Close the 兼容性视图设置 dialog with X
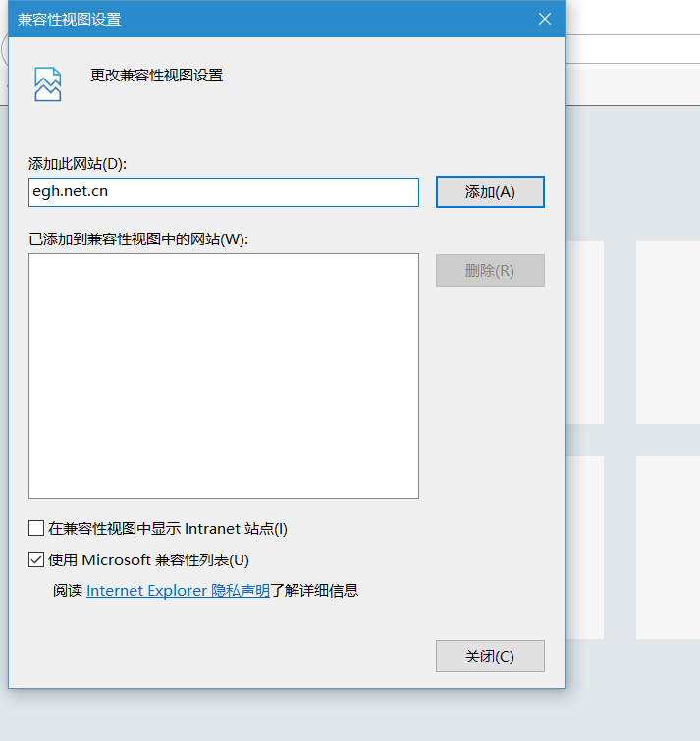Image resolution: width=700 pixels, height=741 pixels. click(x=545, y=19)
